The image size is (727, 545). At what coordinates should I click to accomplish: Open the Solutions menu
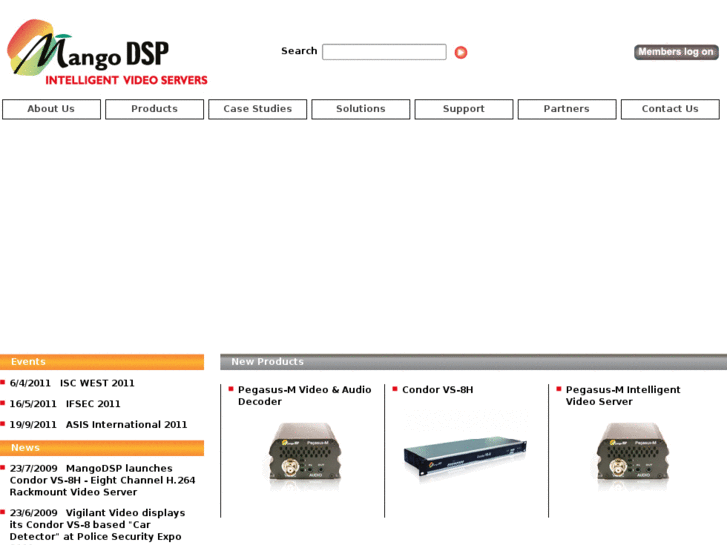[361, 109]
